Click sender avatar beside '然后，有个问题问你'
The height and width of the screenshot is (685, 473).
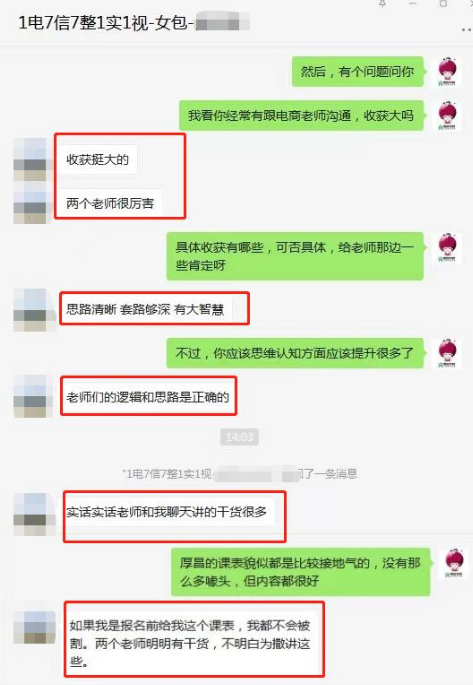447,71
